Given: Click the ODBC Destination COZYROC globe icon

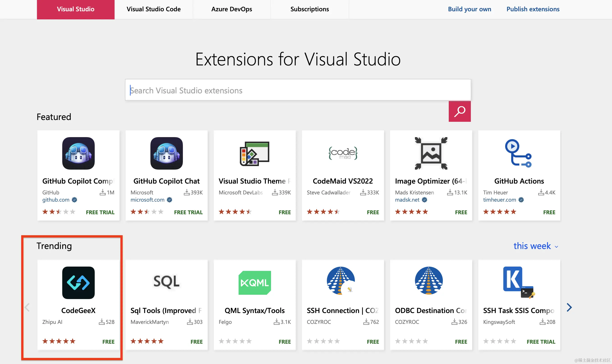Looking at the screenshot, I should pyautogui.click(x=429, y=281).
